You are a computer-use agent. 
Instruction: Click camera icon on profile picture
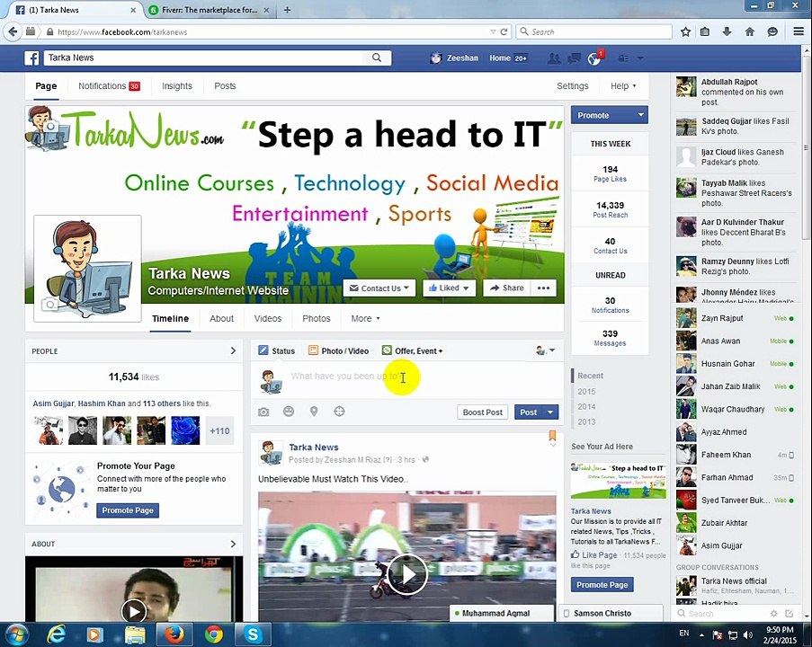pos(49,305)
